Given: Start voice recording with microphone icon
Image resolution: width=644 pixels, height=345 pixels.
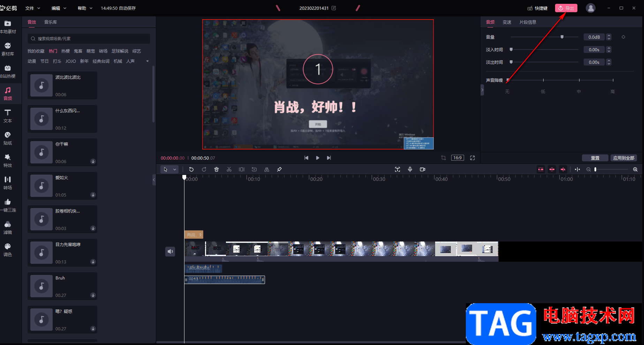Looking at the screenshot, I should (410, 169).
